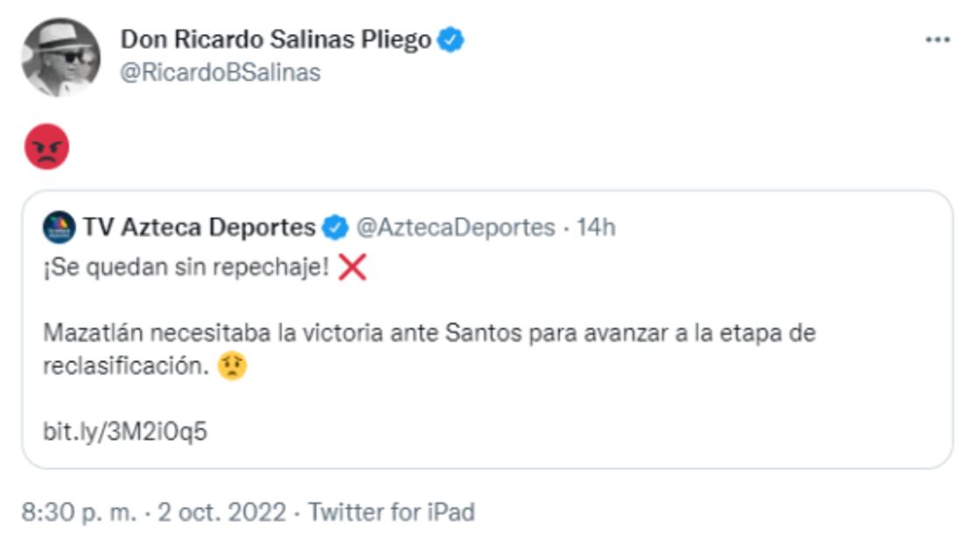Click the TV Azteca Deportes avatar icon
The image size is (980, 542).
[59, 227]
